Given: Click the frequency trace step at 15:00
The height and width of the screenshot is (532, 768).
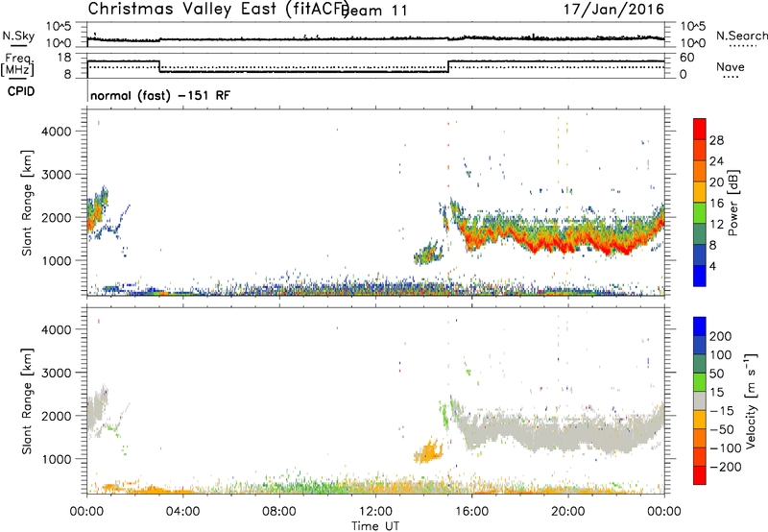Looking at the screenshot, I should (x=448, y=66).
